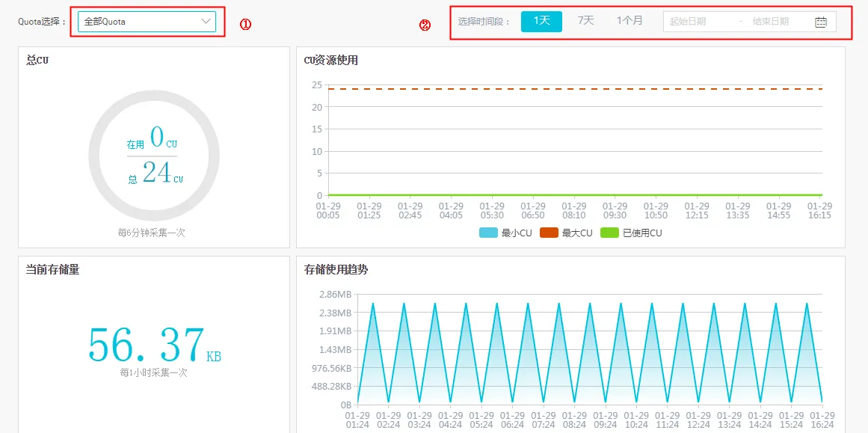The image size is (868, 433).
Task: Click the 2.86MB axis label
Action: tap(336, 294)
